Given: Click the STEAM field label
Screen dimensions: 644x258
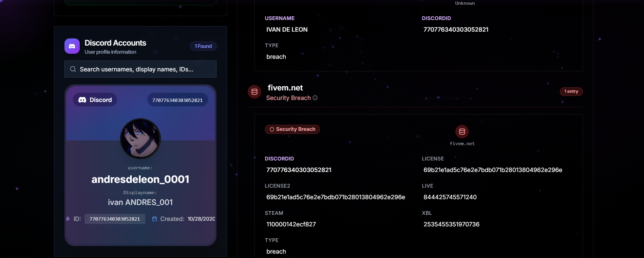Looking at the screenshot, I should 274,213.
